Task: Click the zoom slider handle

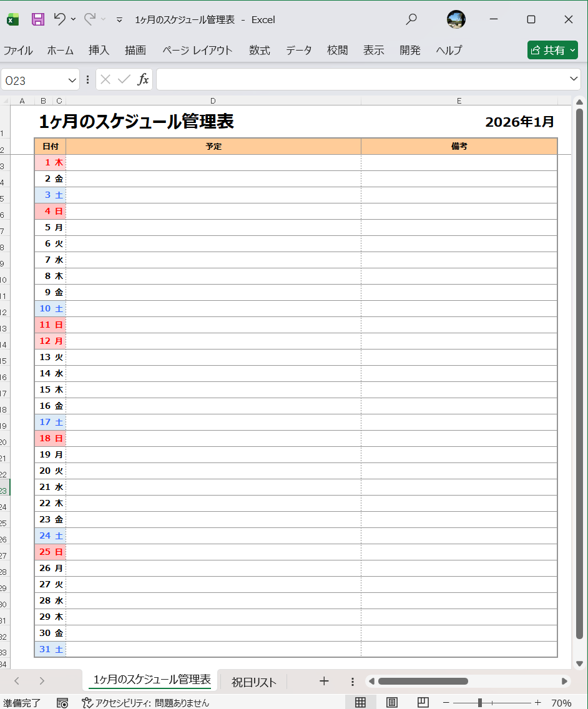Action: click(479, 703)
